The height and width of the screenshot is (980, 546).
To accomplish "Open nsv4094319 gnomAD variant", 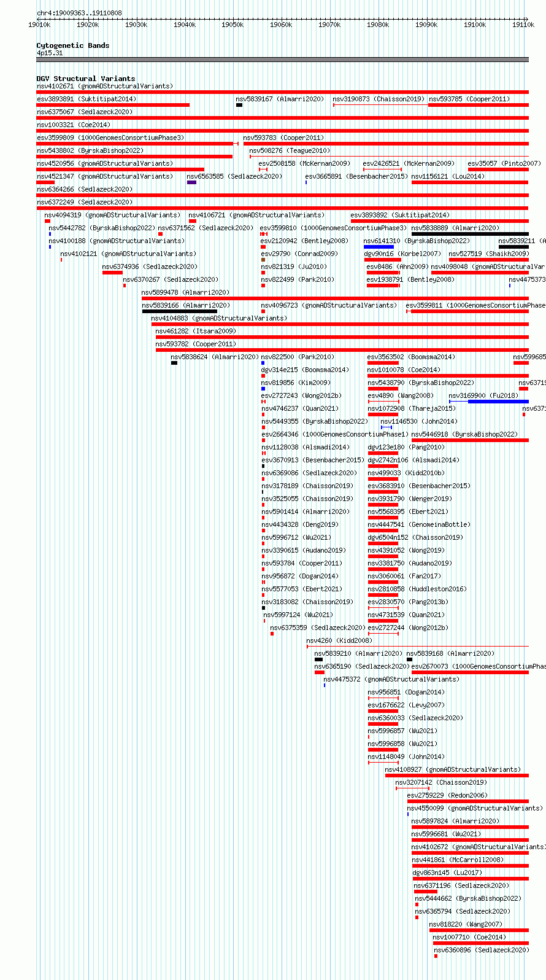I will (112, 215).
